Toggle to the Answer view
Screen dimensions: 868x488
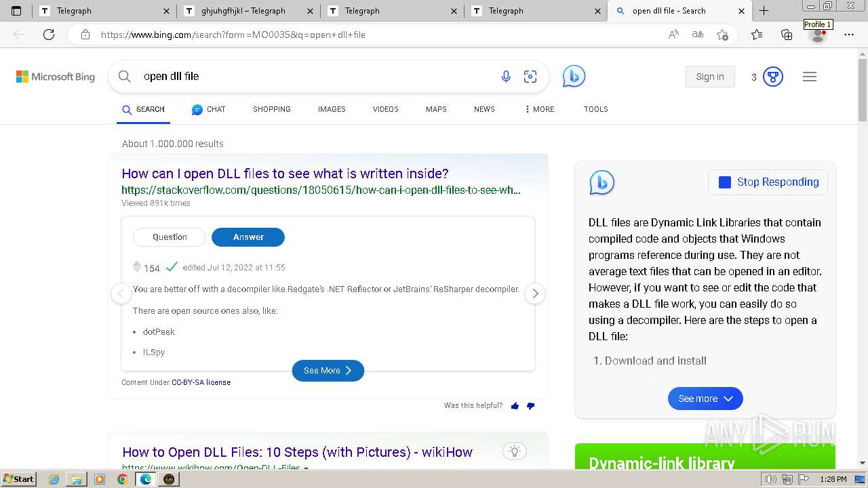pos(248,237)
